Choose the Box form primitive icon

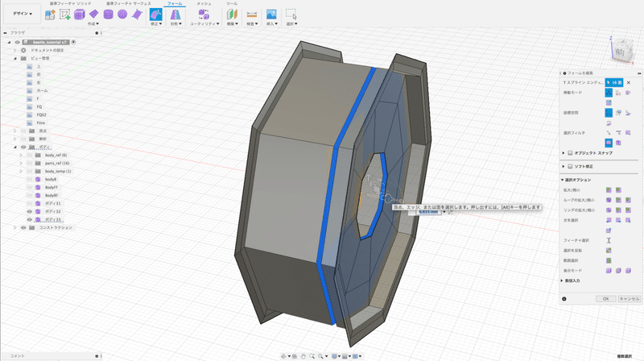pyautogui.click(x=79, y=15)
